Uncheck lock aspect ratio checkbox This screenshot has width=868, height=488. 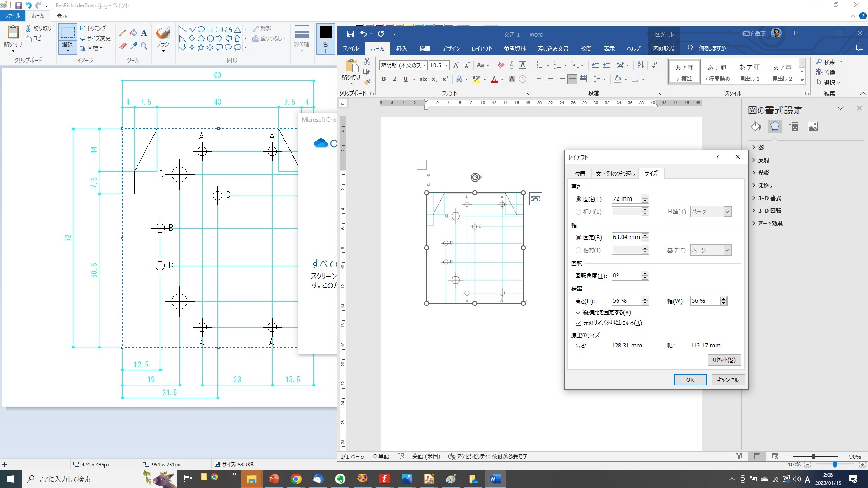pos(578,312)
